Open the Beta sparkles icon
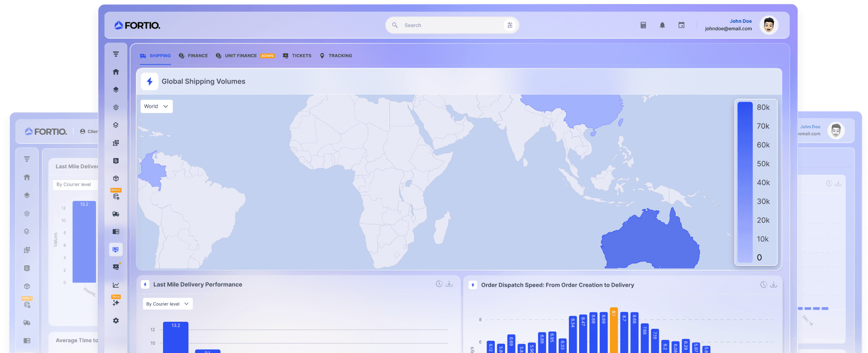The image size is (868, 353). pyautogui.click(x=116, y=303)
